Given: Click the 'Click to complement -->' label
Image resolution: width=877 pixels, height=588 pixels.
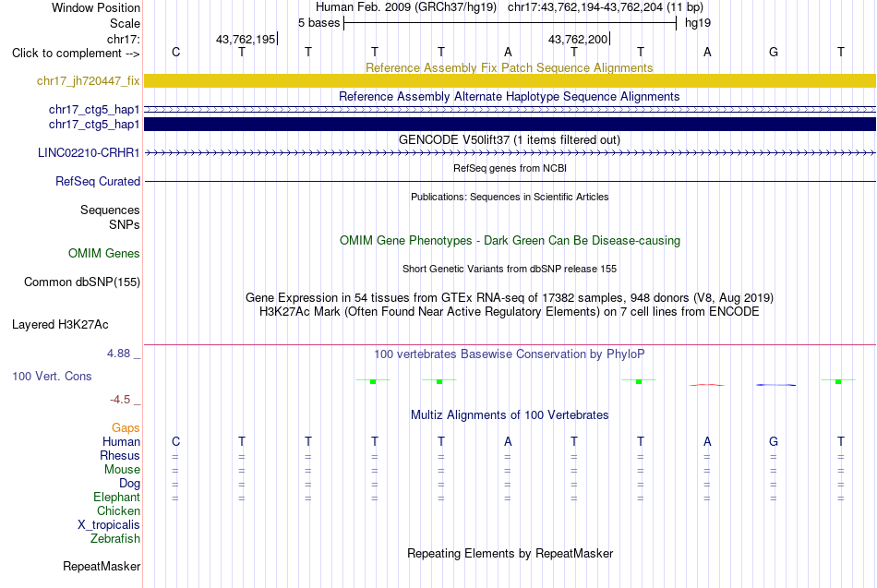Looking at the screenshot, I should point(76,54).
